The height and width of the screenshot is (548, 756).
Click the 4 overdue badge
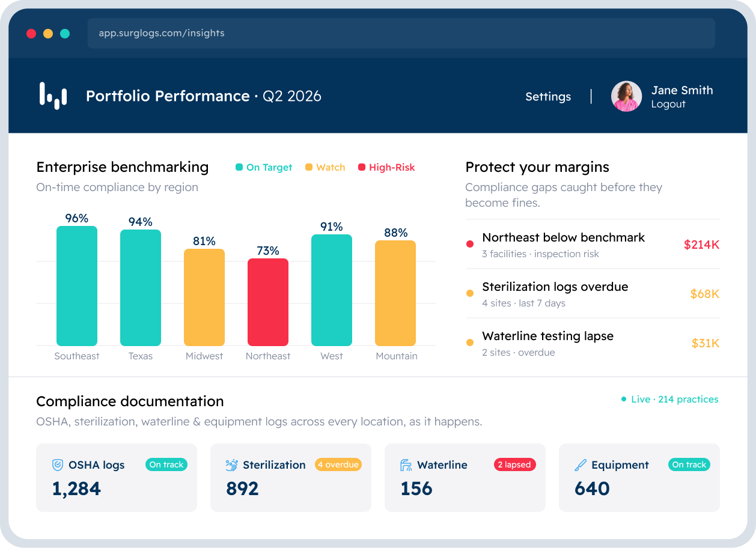pyautogui.click(x=338, y=464)
